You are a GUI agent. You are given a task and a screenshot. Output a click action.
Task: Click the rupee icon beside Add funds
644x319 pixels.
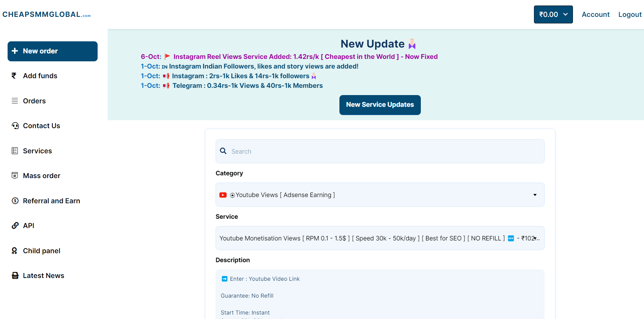pyautogui.click(x=14, y=76)
